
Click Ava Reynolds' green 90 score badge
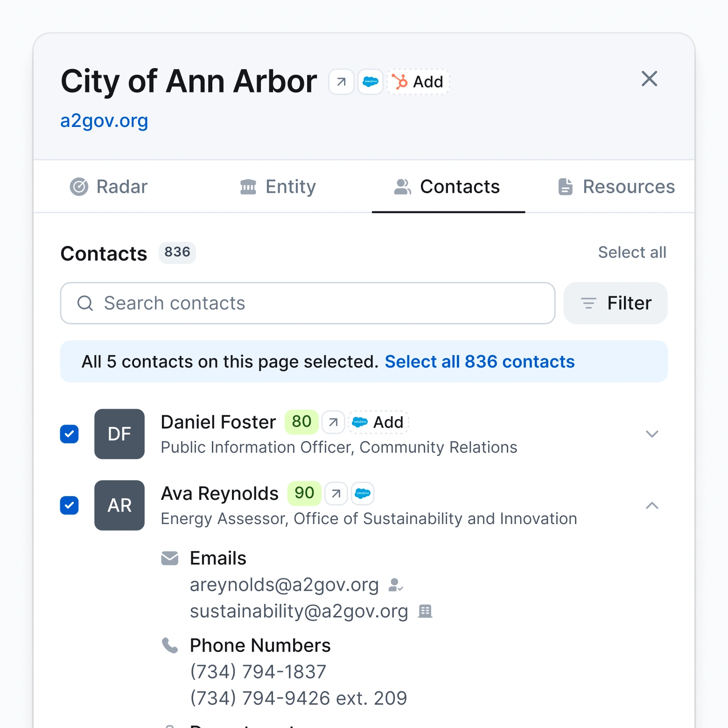[303, 493]
